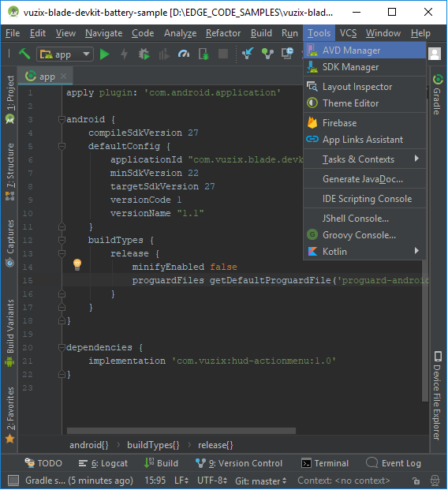Open the app run configuration dropdown
Screen dimensions: 448x490
65,54
